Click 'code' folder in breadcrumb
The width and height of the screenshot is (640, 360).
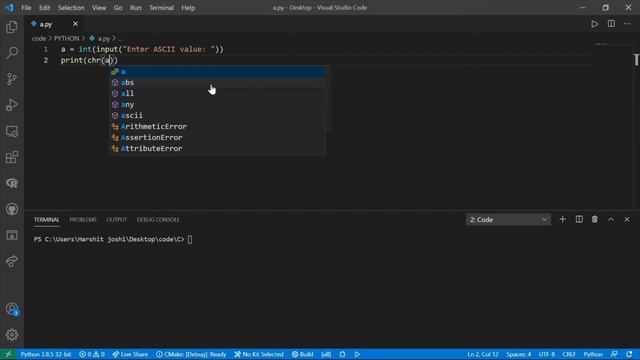click(x=39, y=38)
